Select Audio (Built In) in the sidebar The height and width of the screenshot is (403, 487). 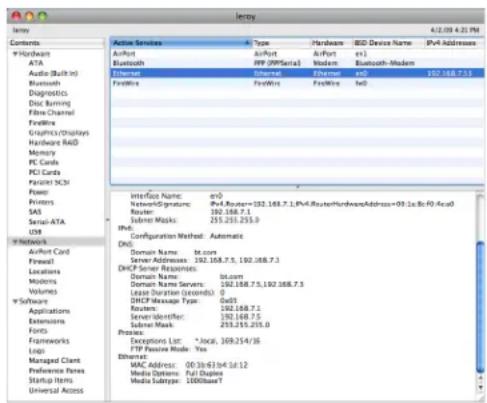point(53,73)
